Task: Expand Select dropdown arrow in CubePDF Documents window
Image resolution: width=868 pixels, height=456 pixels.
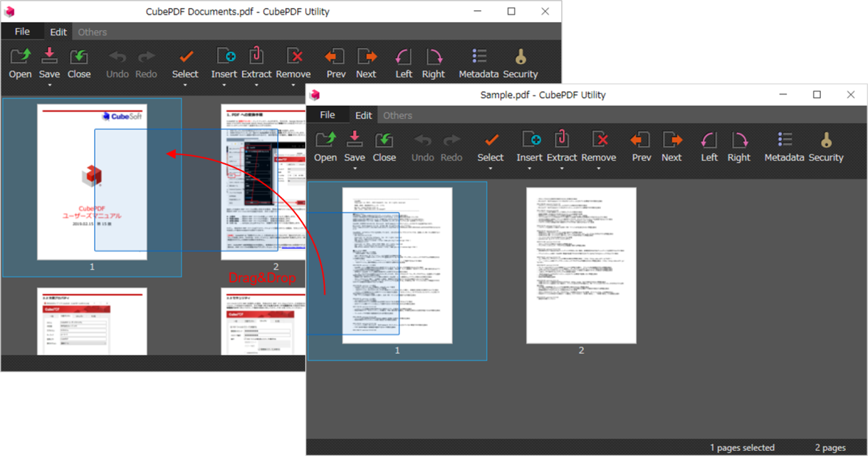Action: pos(185,85)
